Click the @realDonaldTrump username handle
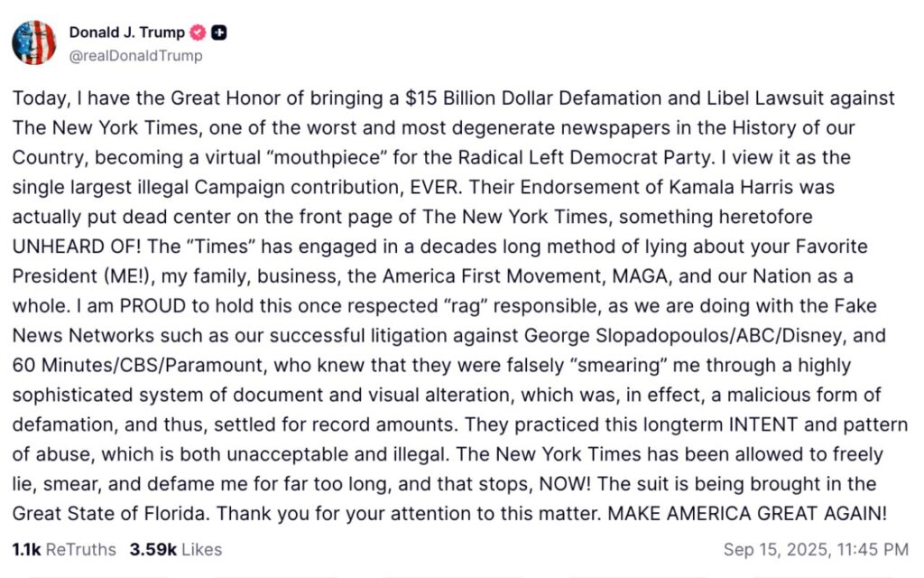This screenshot has width=924, height=578. coord(135,54)
